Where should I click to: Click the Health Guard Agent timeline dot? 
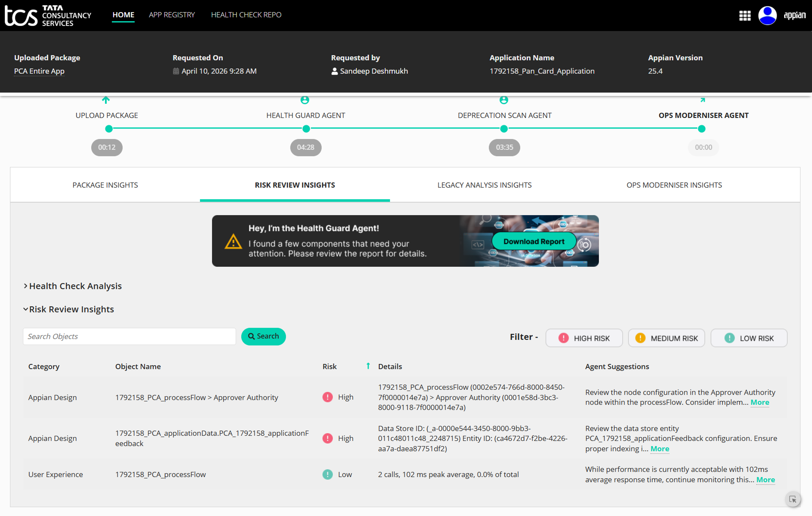tap(306, 129)
